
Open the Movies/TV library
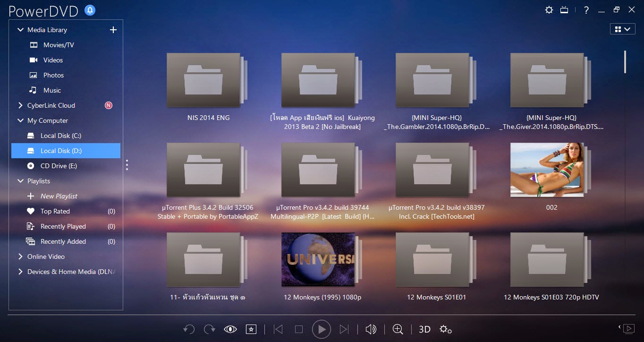coord(59,45)
